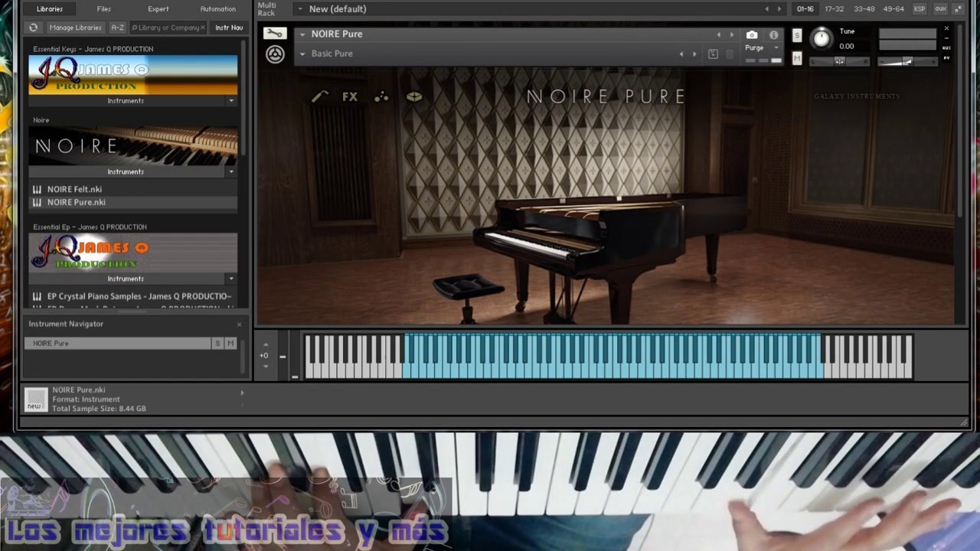The height and width of the screenshot is (551, 980).
Task: Select previous multi rack preset arrow
Action: click(x=766, y=9)
